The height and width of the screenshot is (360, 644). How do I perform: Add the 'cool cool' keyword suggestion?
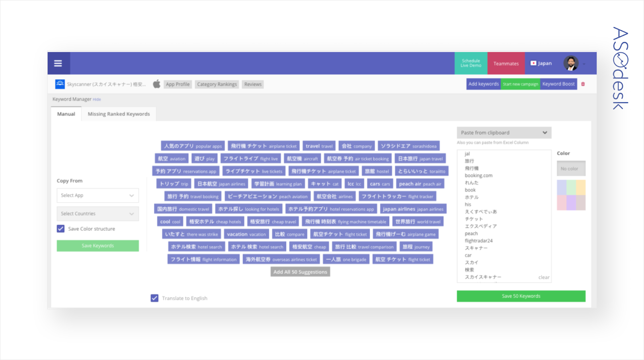tap(170, 222)
